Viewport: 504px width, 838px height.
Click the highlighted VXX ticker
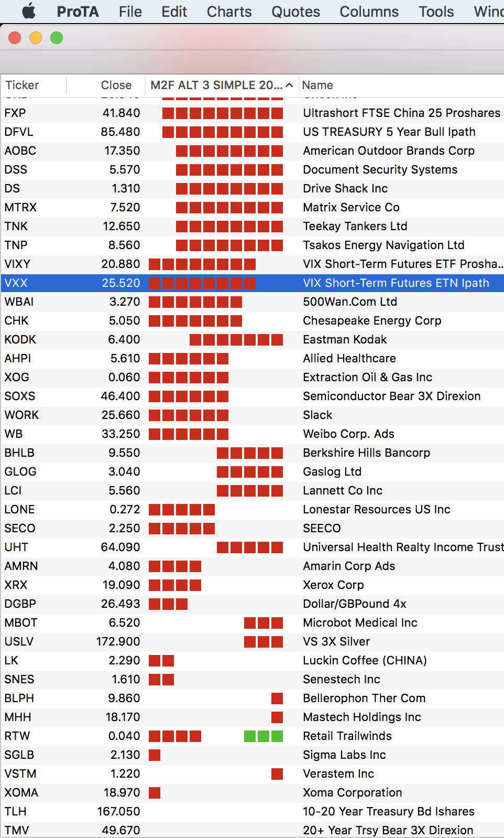tap(16, 283)
